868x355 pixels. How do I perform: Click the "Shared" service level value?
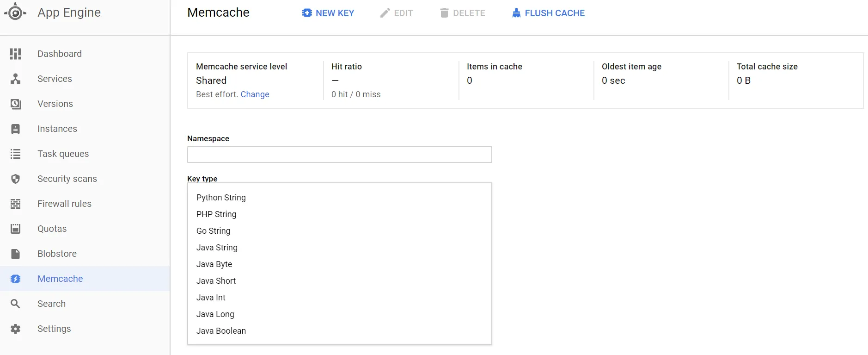211,81
